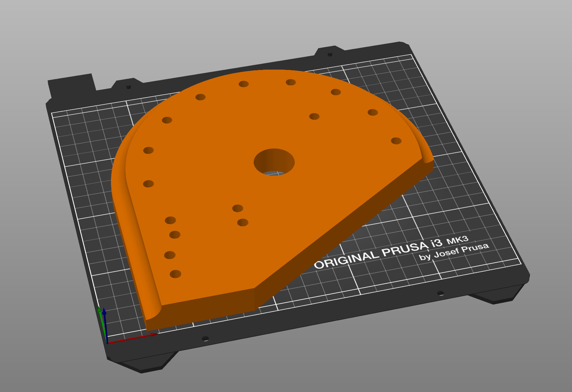572x392 pixels.
Task: Click the rightmost mounting hole on the model
Action: [396, 140]
